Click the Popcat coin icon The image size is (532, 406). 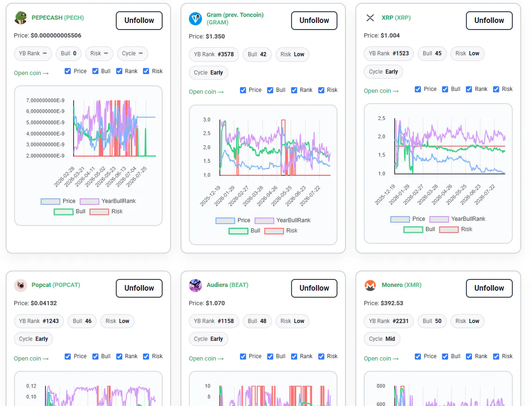click(20, 285)
